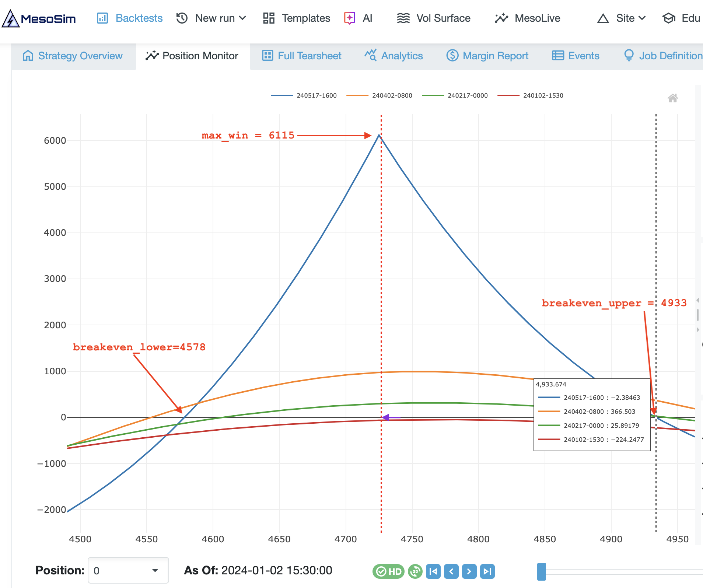Enable the 3D view toggle
This screenshot has width=703, height=588.
(415, 571)
